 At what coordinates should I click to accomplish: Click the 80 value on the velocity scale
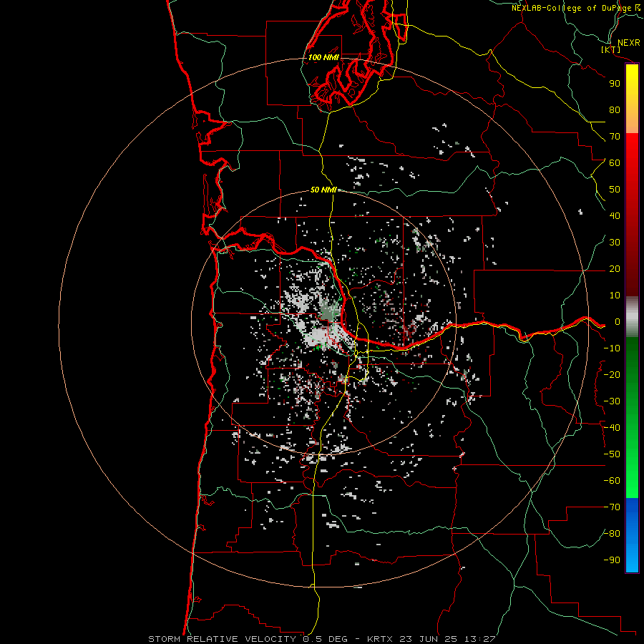615,110
